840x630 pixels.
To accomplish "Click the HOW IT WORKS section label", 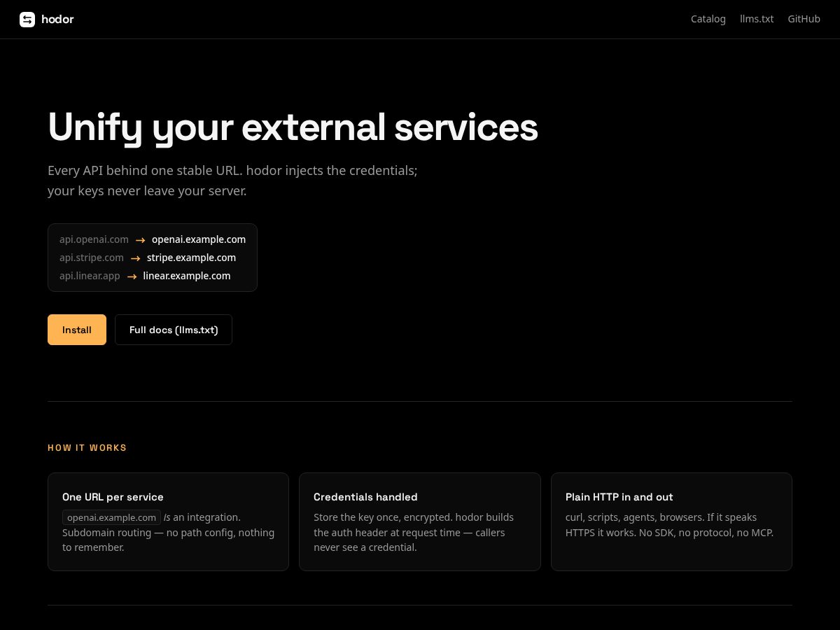I will 87,448.
